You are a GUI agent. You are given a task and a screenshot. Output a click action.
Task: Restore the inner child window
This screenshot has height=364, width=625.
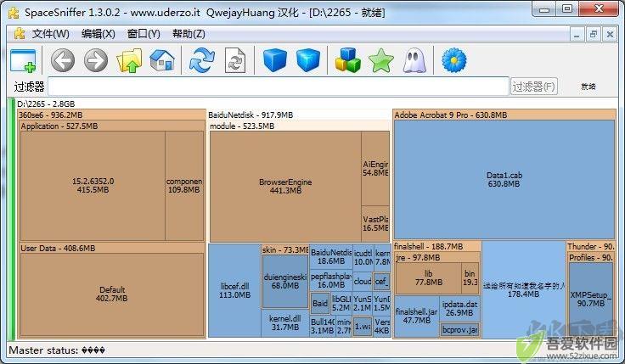point(593,34)
